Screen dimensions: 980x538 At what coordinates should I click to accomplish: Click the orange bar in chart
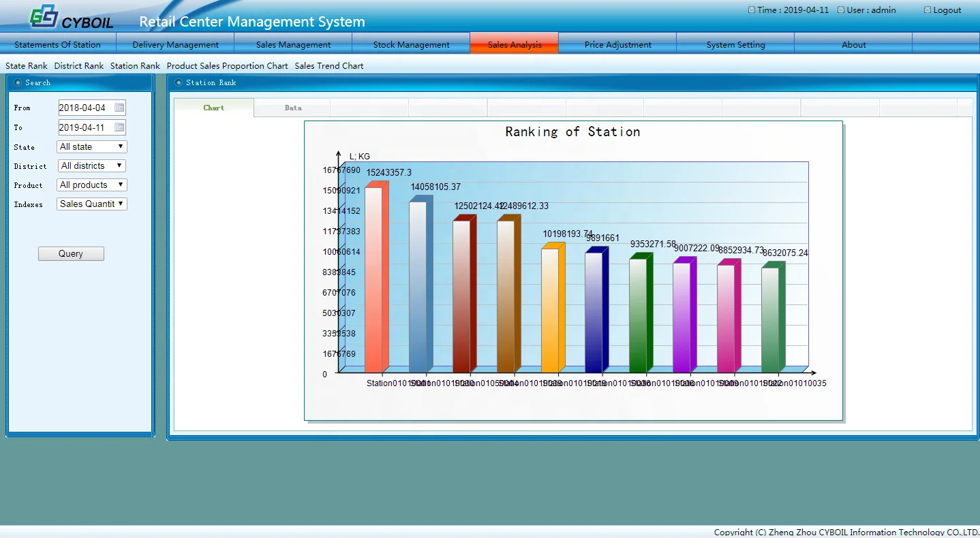[x=551, y=310]
